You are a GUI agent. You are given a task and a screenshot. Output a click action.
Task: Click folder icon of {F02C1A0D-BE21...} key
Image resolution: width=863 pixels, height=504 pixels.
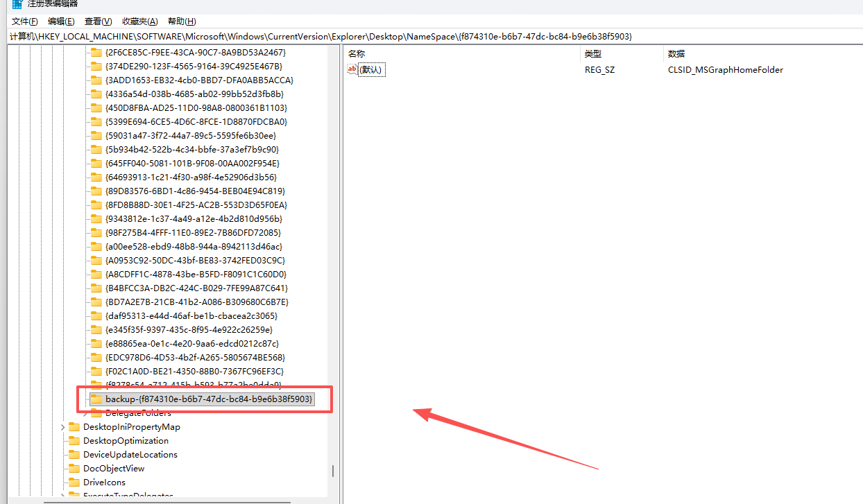click(x=96, y=372)
